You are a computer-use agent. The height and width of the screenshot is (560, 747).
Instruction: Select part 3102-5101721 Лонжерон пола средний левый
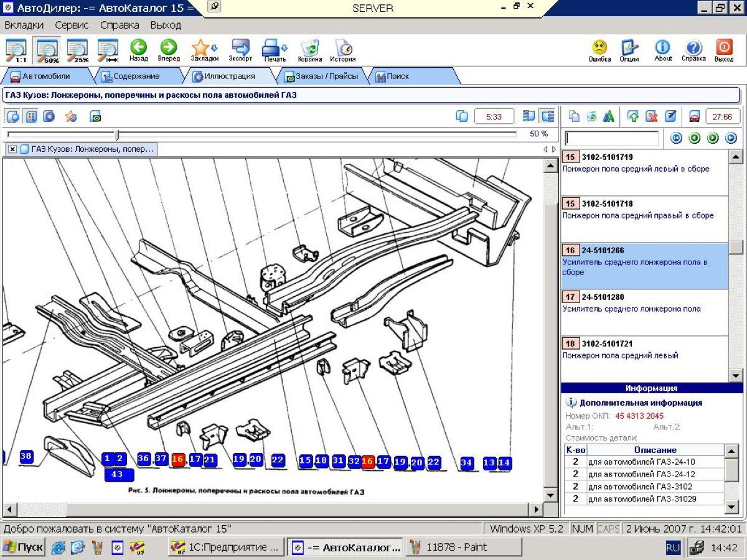644,359
